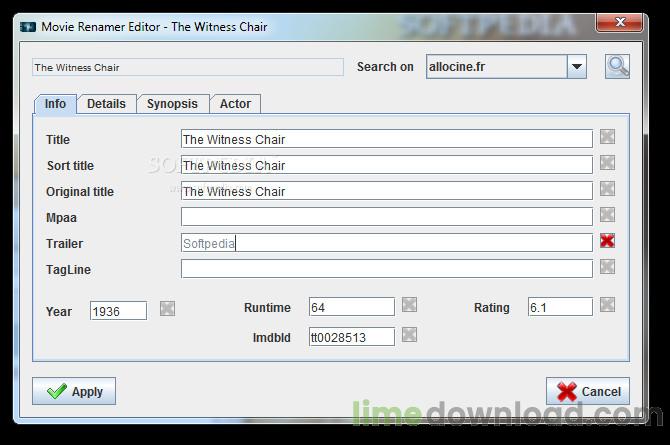Click into the Trailer text field
The image size is (670, 445).
(387, 243)
